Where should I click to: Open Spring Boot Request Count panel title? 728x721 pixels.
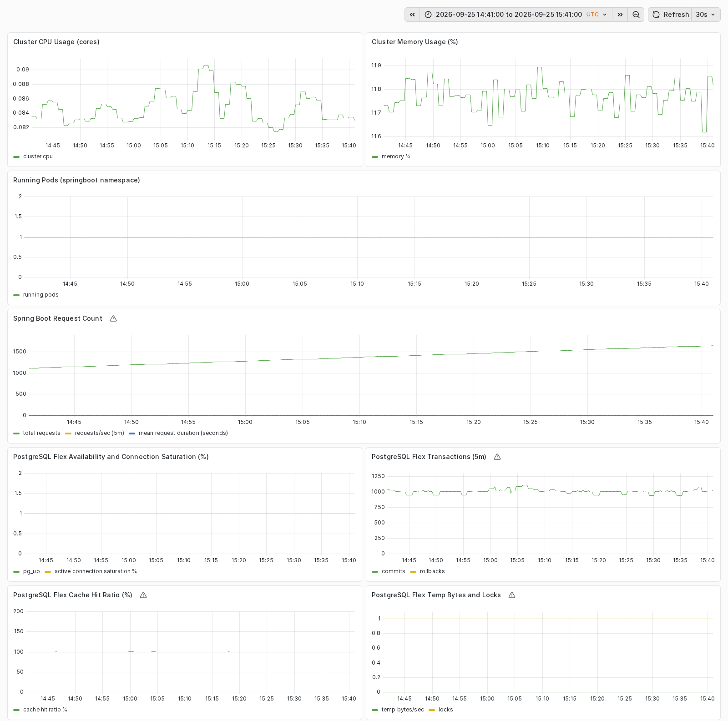58,318
